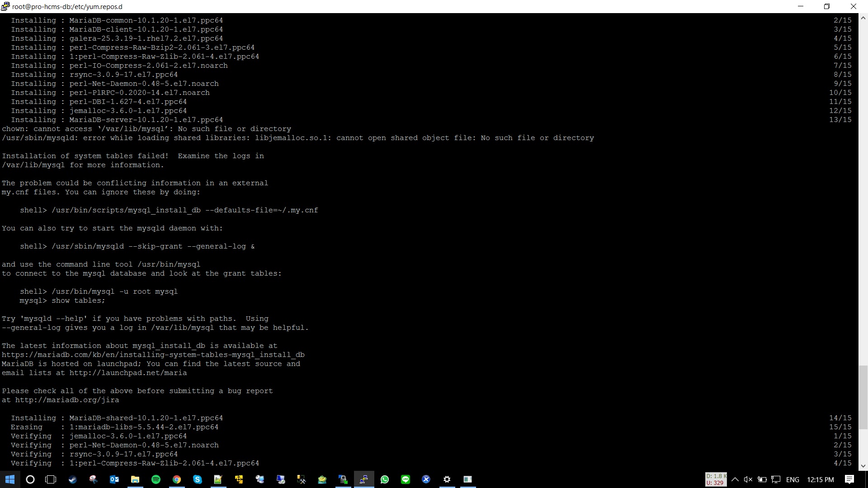Open Task View button
The height and width of the screenshot is (488, 868).
pyautogui.click(x=51, y=479)
